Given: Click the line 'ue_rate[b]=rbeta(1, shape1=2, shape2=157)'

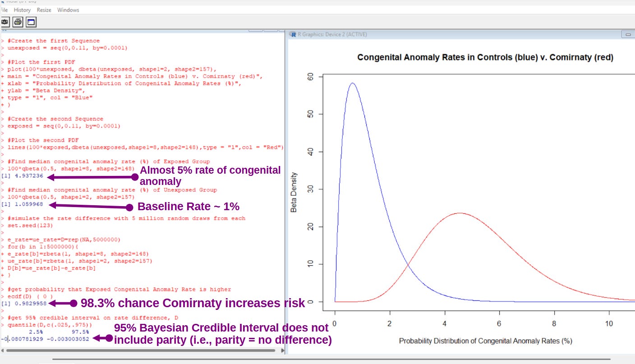Looking at the screenshot, I should pyautogui.click(x=80, y=261).
